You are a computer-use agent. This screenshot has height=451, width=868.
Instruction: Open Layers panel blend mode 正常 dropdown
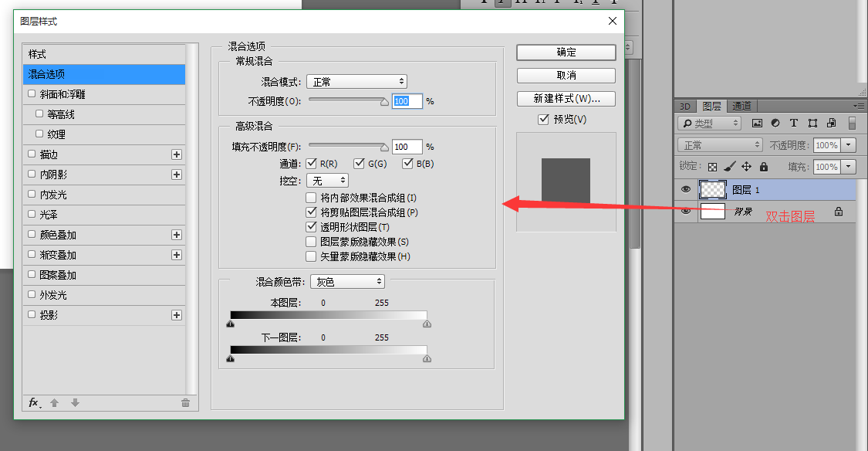tap(720, 145)
